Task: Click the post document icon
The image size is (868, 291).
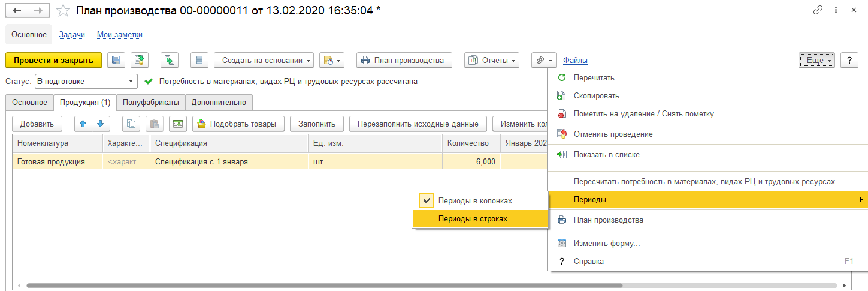Action: point(140,60)
